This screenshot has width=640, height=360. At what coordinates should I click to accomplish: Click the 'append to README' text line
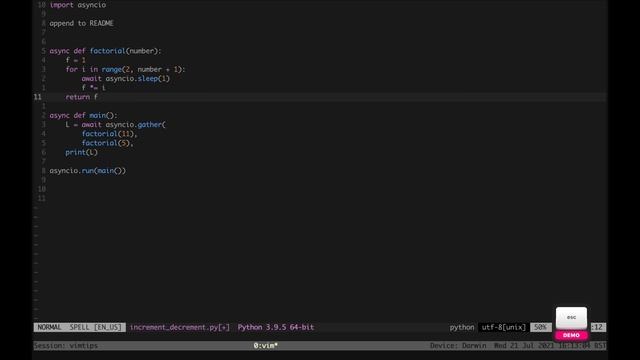(x=81, y=23)
